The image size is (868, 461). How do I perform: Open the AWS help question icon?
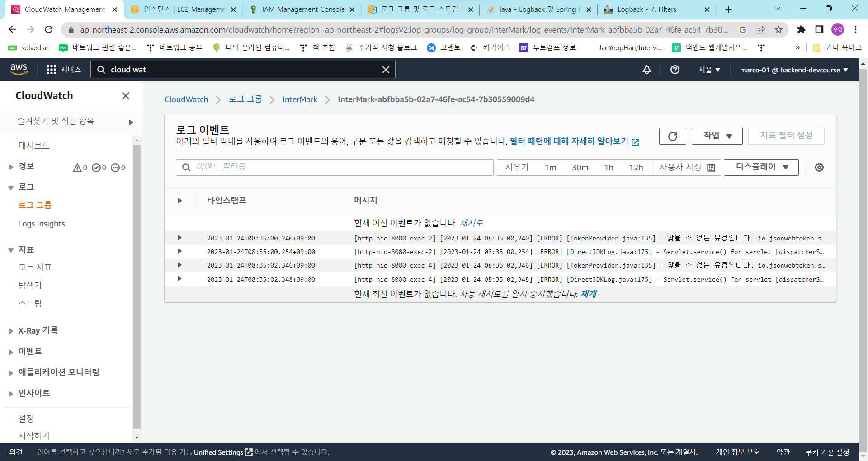pos(675,70)
